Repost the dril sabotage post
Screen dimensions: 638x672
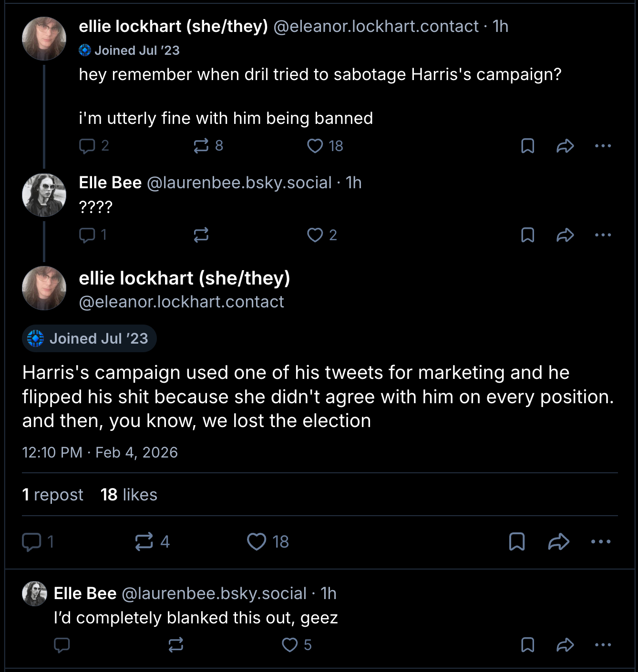(201, 146)
